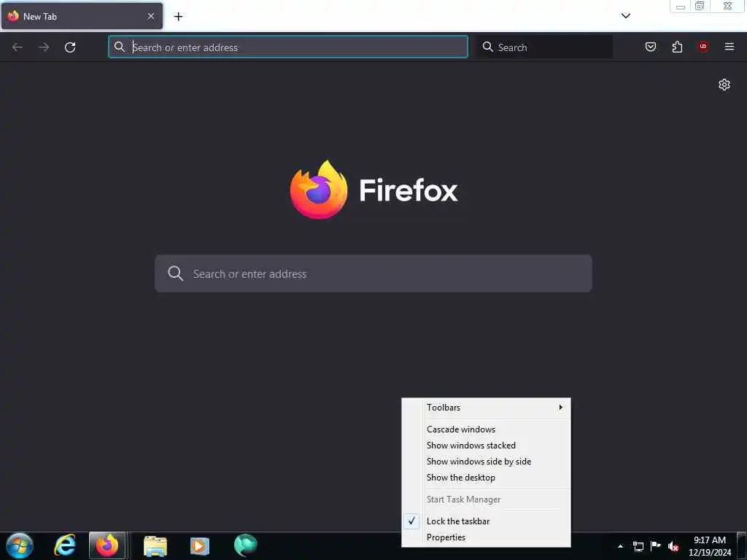Click the muted speaker volume icon
The height and width of the screenshot is (560, 747).
673,547
